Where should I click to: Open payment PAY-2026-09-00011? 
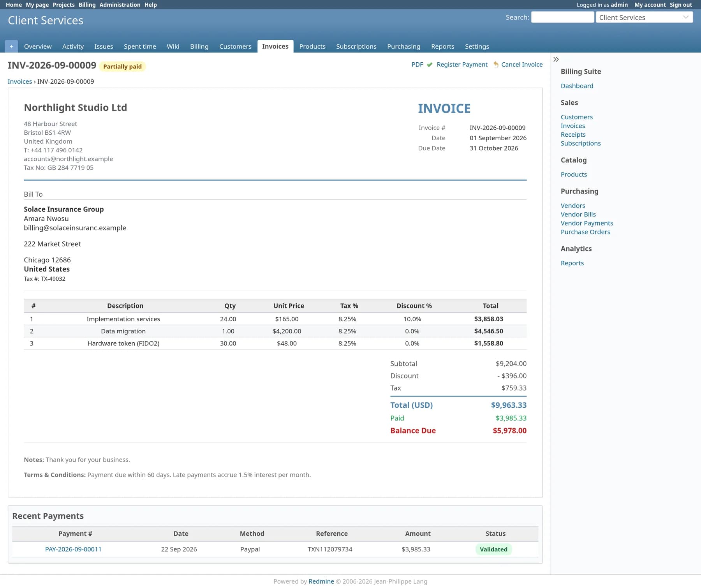click(73, 549)
